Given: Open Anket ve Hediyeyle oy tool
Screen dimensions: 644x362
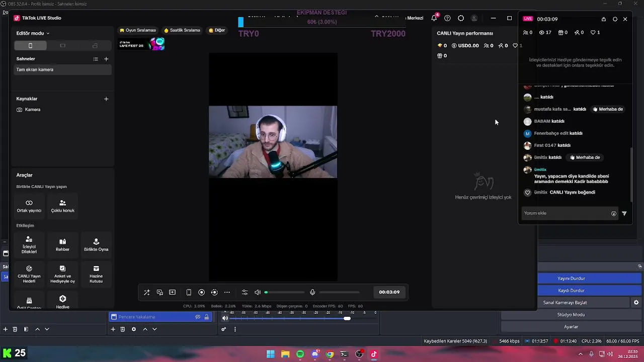Looking at the screenshot, I should point(63,274).
